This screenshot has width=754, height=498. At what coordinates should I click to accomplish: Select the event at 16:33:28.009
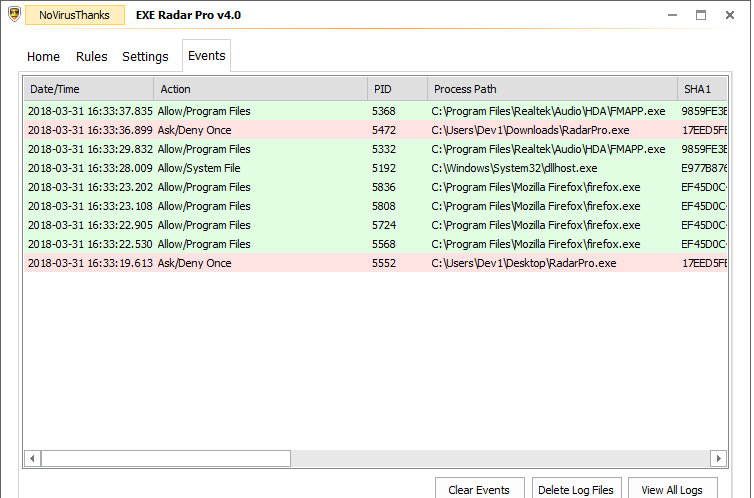[376, 168]
